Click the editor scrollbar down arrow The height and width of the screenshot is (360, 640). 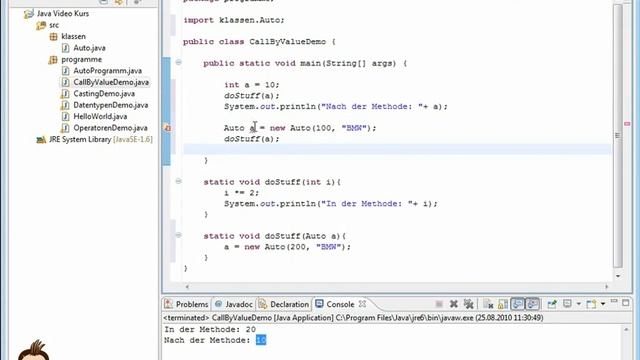point(618,276)
